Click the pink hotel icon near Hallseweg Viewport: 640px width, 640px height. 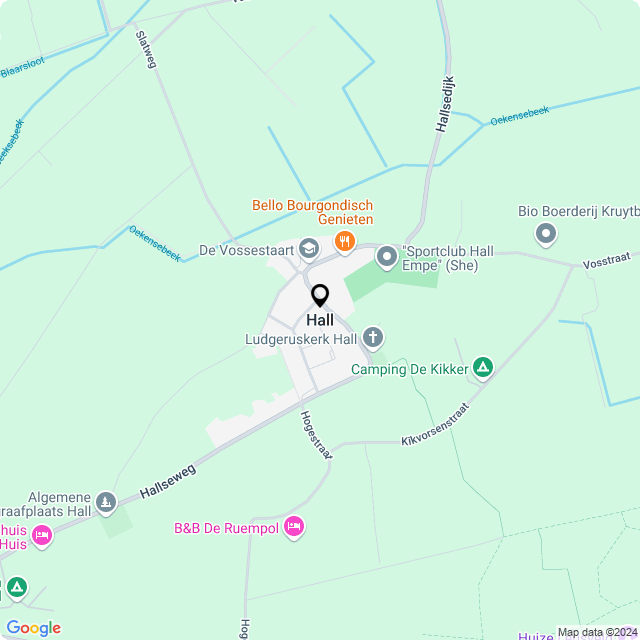42,536
